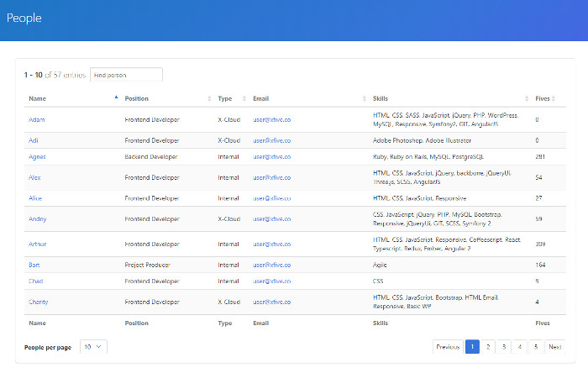
Task: Select Backend Developer position in Agnes's row
Action: point(151,157)
